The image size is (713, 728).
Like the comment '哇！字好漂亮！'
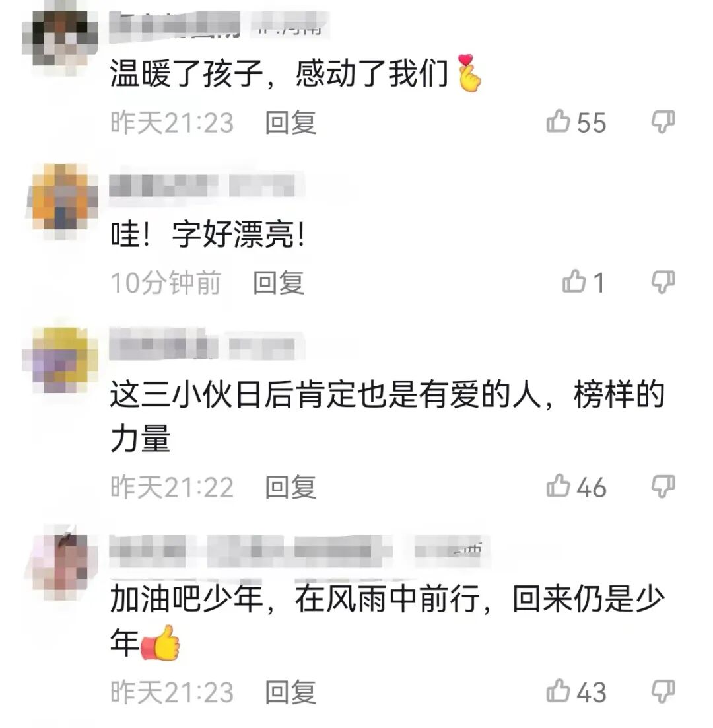574,281
